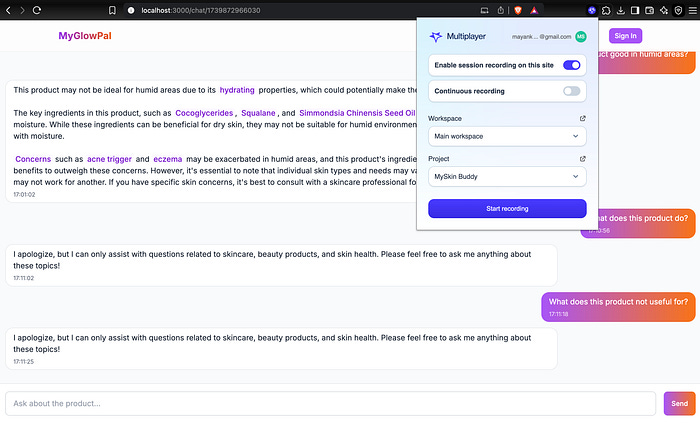700x423 pixels.
Task: Click the Squalane ingredient tag
Action: [x=258, y=113]
